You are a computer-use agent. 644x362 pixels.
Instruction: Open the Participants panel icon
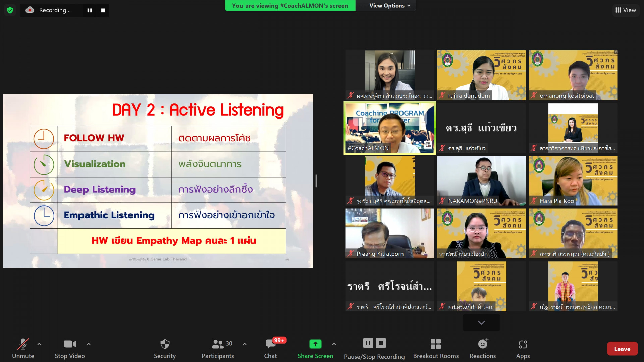[x=218, y=344]
